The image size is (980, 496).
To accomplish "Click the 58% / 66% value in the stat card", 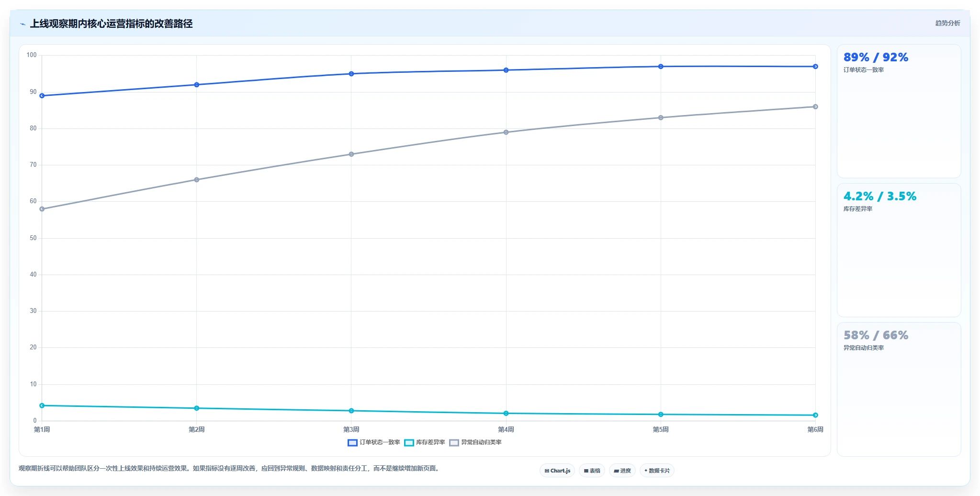I will pyautogui.click(x=876, y=335).
